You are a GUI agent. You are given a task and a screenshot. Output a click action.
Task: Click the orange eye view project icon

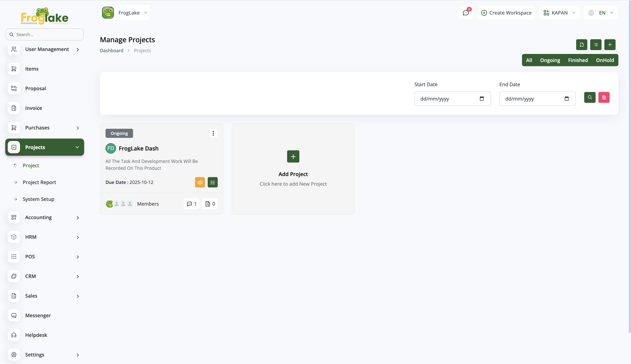(200, 182)
